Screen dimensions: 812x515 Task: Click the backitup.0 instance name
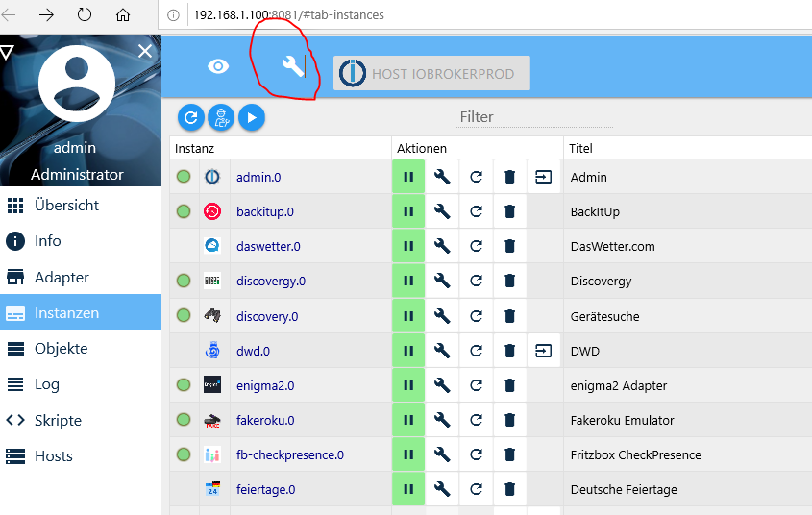pos(264,211)
